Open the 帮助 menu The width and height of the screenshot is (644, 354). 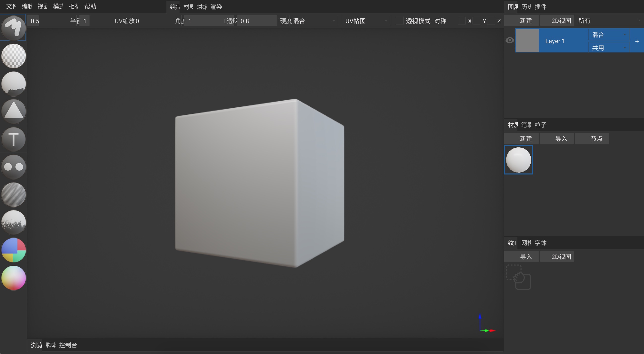[90, 6]
